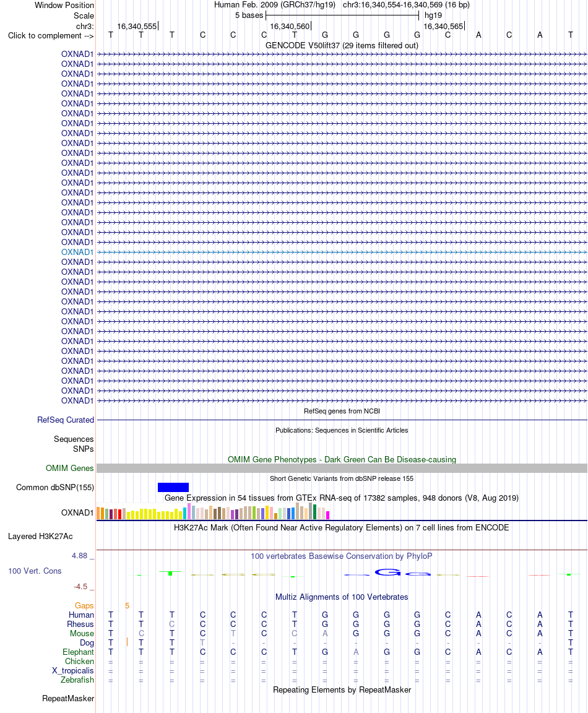Click the orange Gaps label

tap(84, 605)
